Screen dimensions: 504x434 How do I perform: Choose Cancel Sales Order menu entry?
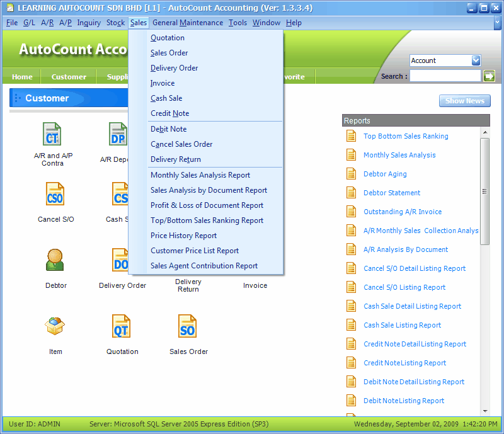(x=206, y=144)
